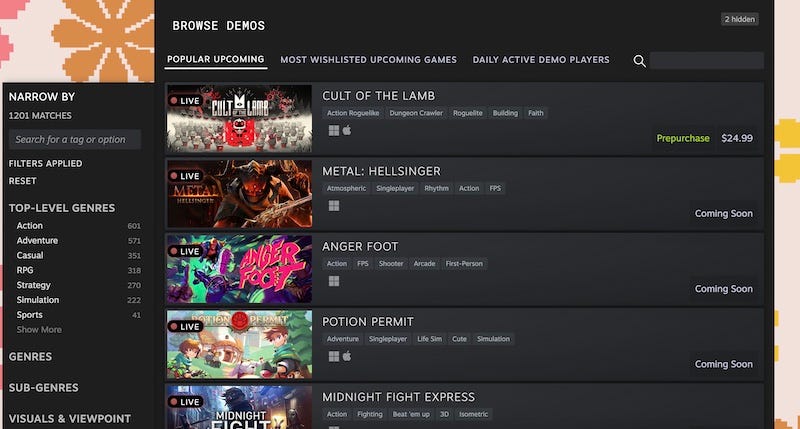The image size is (800, 429).
Task: Expand the Genres filter section
Action: click(x=30, y=357)
